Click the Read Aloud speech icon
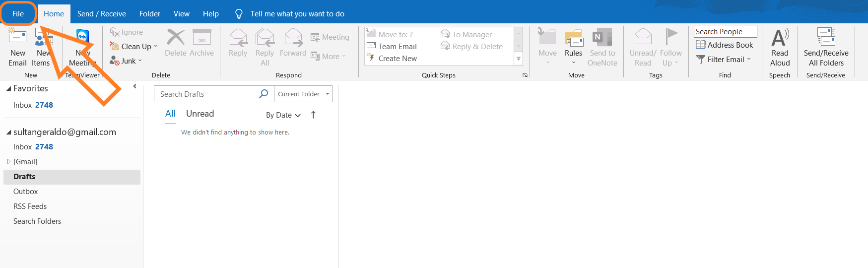 780,38
